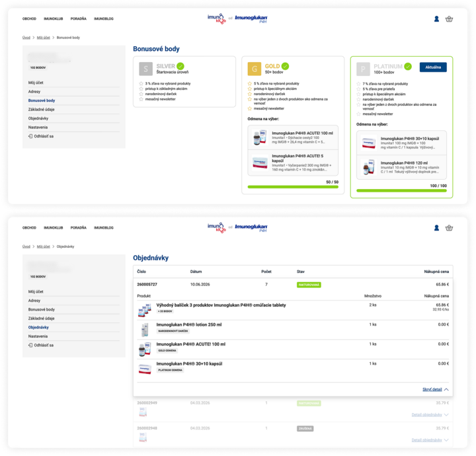The image size is (476, 456).
Task: Open OBCHOD menu on Bonusové body page
Action: (29, 19)
